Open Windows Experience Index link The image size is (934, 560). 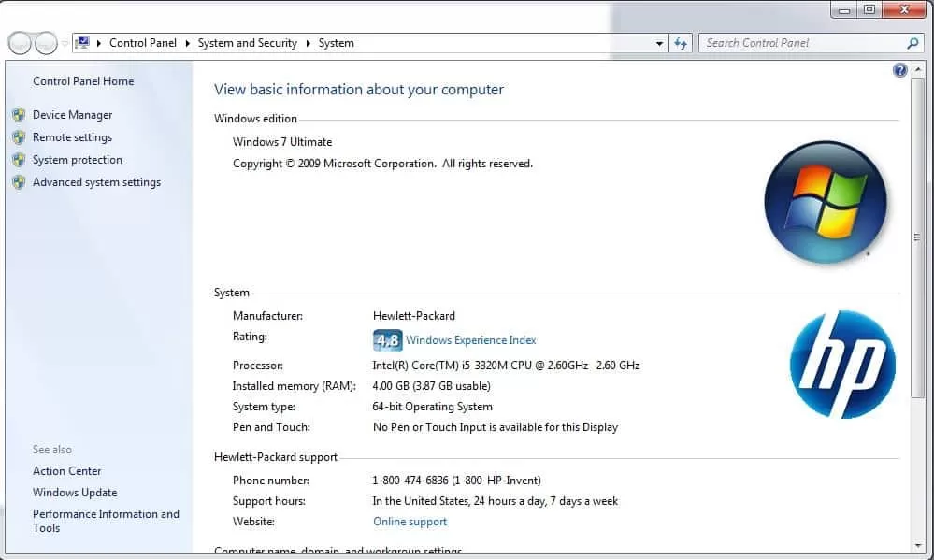click(470, 340)
